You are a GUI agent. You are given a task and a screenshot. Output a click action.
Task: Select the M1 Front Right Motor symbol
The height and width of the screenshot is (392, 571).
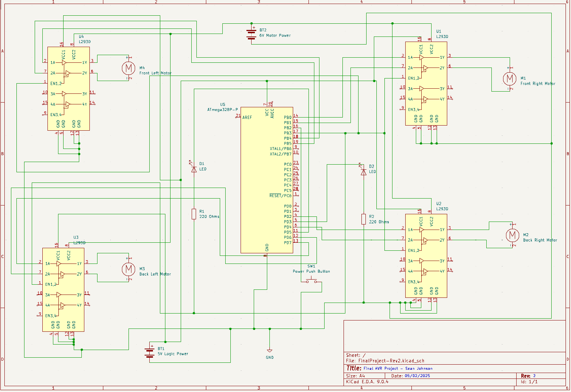pos(509,79)
